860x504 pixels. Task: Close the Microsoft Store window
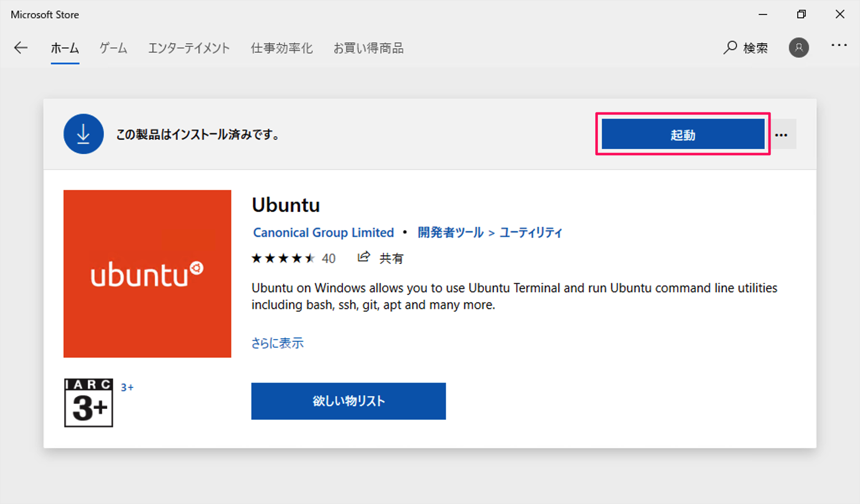click(x=840, y=14)
